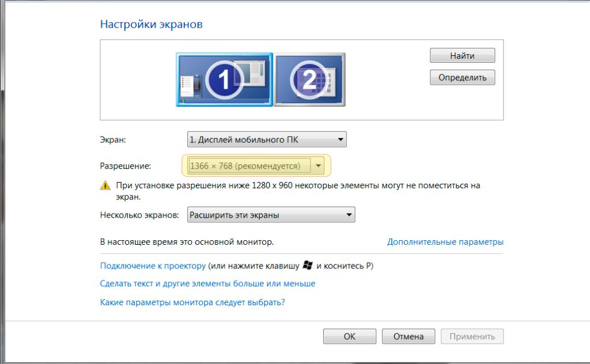
Task: Select monitor 1 in the display preview
Action: coord(224,79)
